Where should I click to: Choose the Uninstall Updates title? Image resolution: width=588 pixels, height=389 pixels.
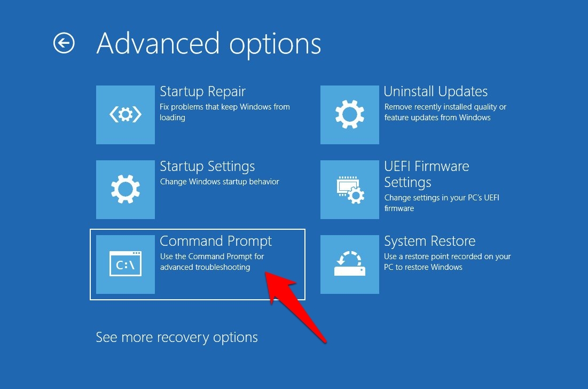[x=435, y=91]
